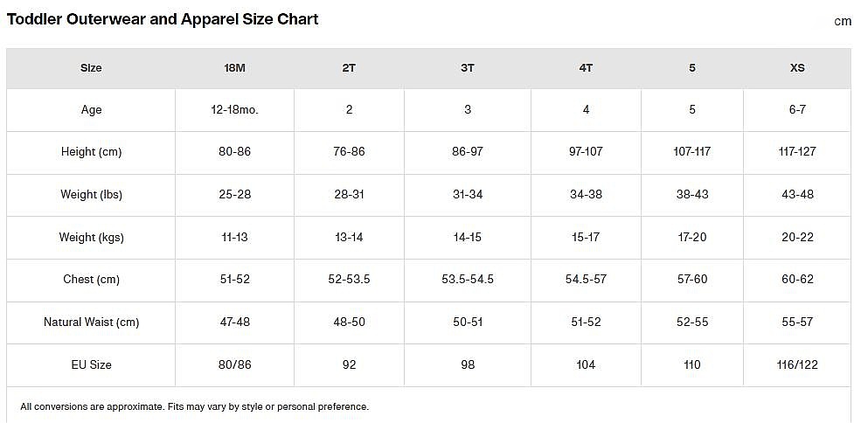Click the 12-18mo. age cell
Image resolution: width=868 pixels, height=423 pixels.
pyautogui.click(x=234, y=109)
